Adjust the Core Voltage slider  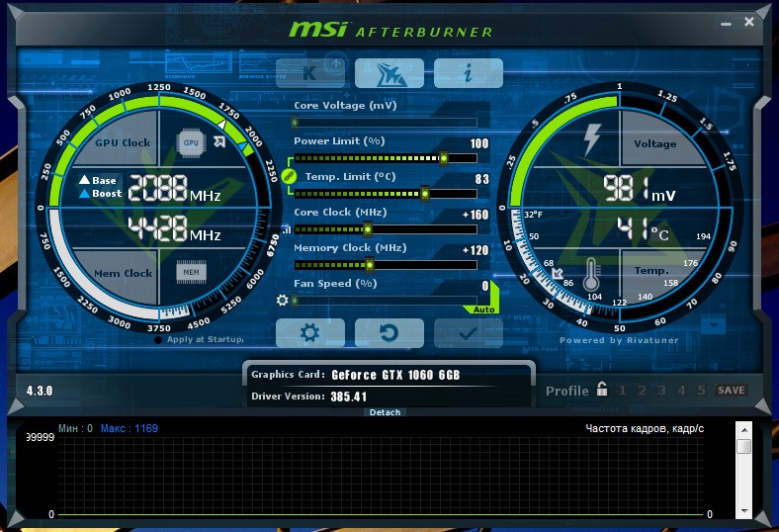tap(385, 123)
